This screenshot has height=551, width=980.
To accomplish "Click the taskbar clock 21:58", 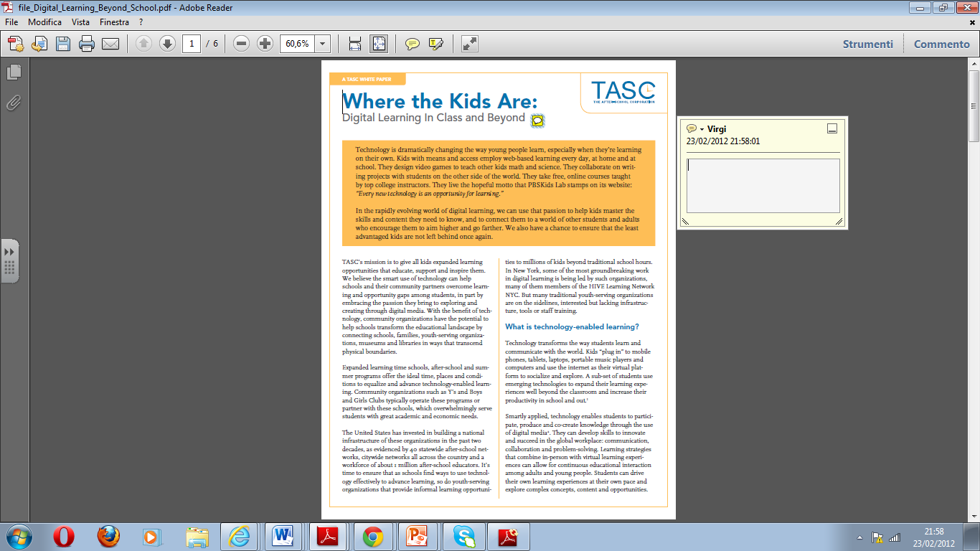I will click(x=934, y=532).
